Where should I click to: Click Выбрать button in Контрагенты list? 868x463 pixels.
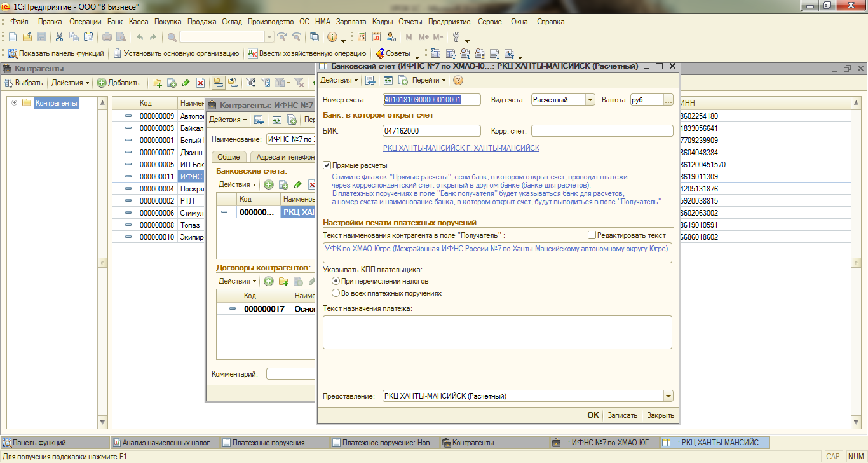tap(25, 83)
